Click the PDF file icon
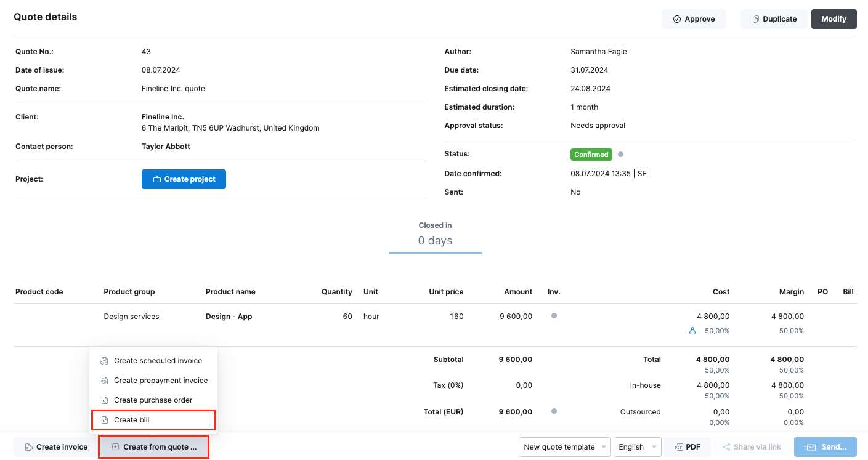Image resolution: width=868 pixels, height=460 pixels. tap(678, 446)
